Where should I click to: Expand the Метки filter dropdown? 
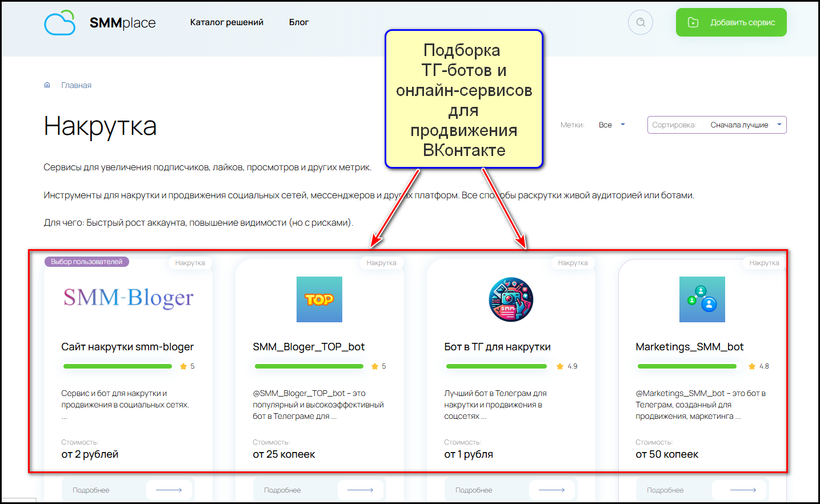612,125
